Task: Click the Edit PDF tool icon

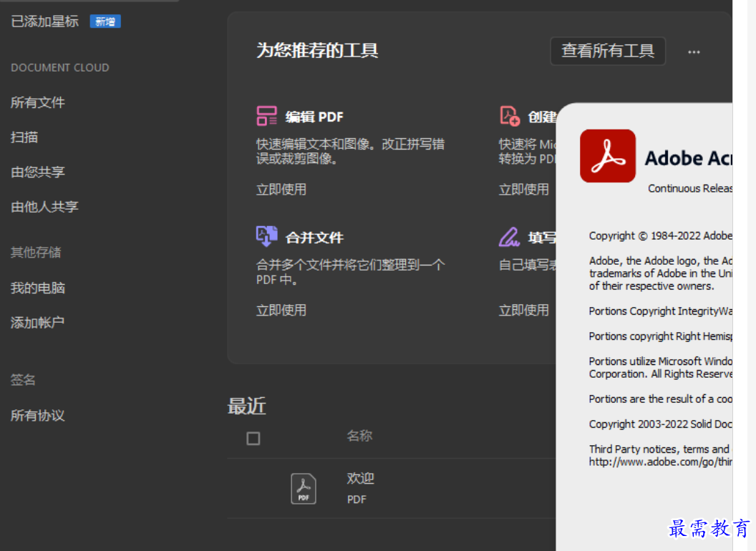Action: (x=266, y=116)
